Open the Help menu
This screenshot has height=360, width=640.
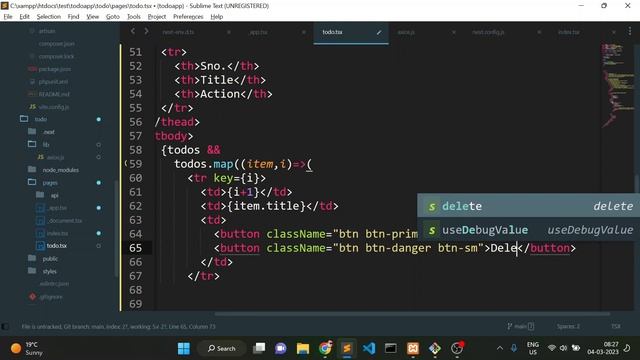pos(217,17)
